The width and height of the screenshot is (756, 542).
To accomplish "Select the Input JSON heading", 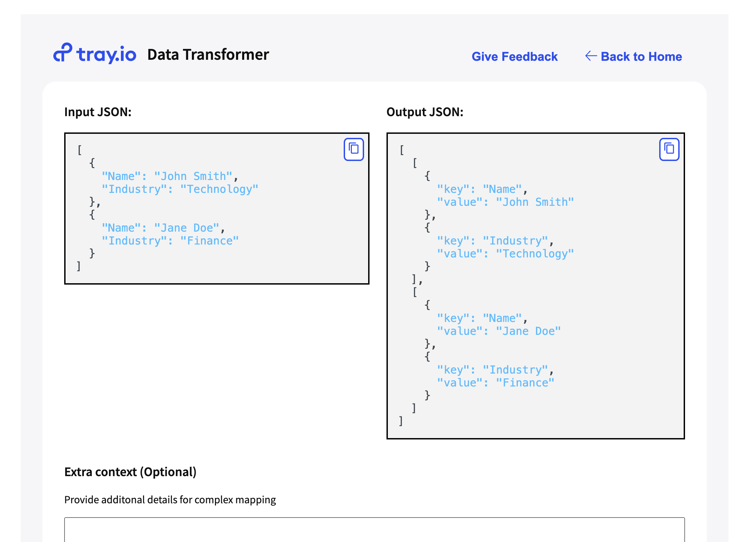I will [x=99, y=112].
